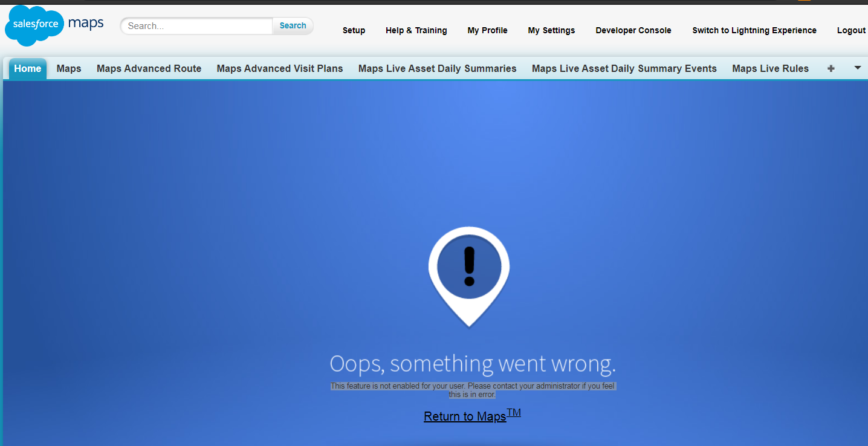Switch to the Maps tab
This screenshot has height=446, width=868.
pos(69,69)
